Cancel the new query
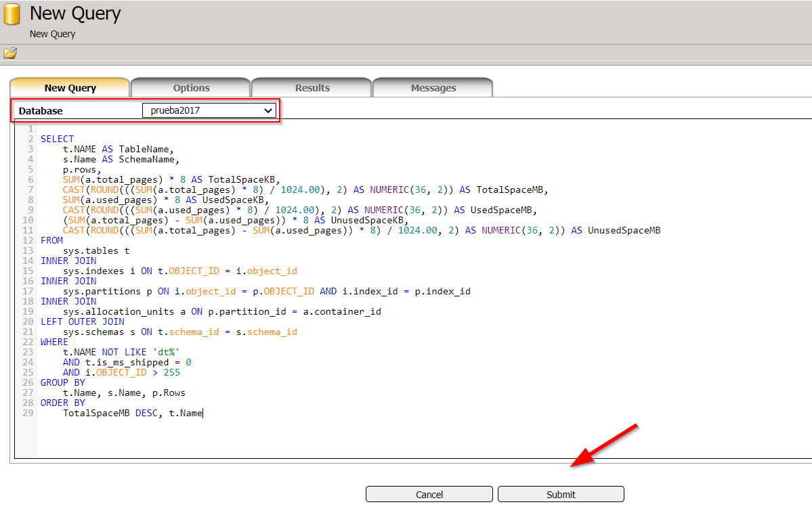This screenshot has width=812, height=515. point(429,494)
